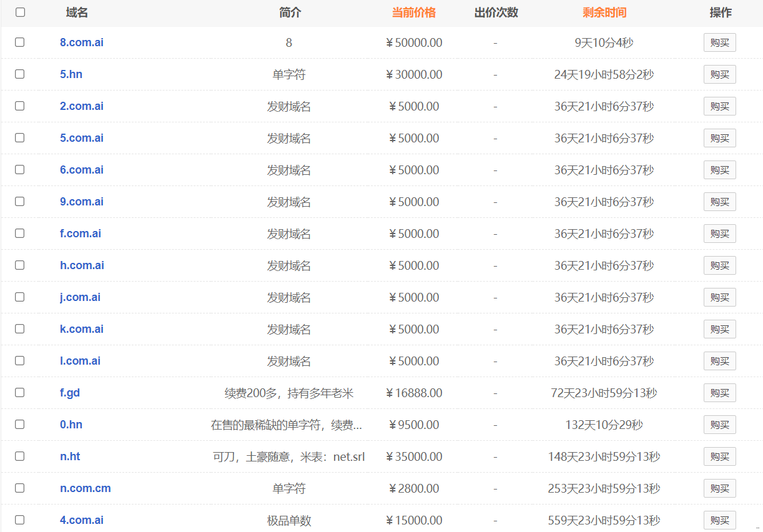This screenshot has height=532, width=763.
Task: Purchase the n.ht domain
Action: click(x=719, y=456)
